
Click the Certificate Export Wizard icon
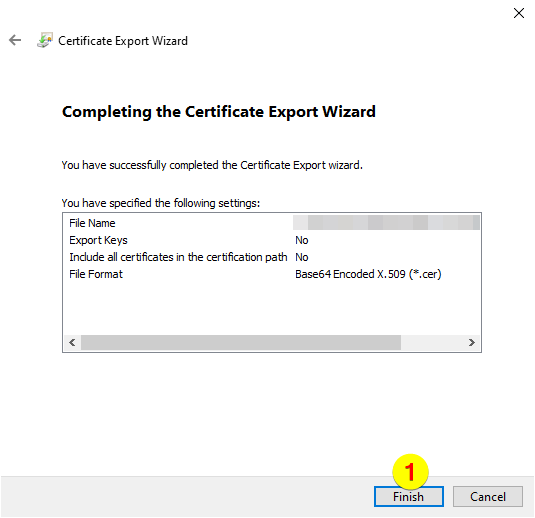pos(45,40)
